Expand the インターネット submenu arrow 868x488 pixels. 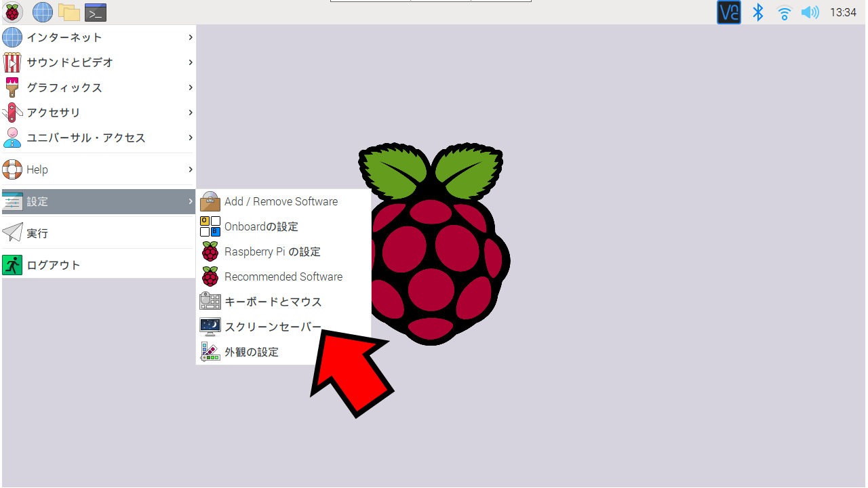(191, 37)
